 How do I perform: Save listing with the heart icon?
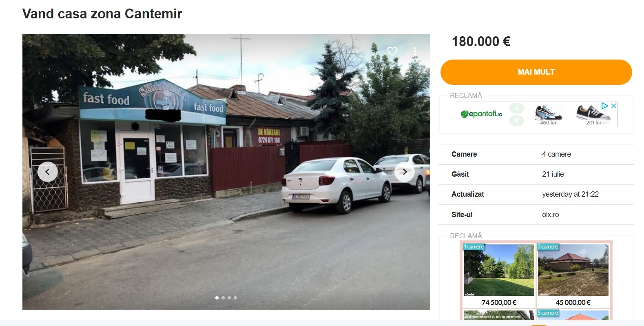click(392, 51)
